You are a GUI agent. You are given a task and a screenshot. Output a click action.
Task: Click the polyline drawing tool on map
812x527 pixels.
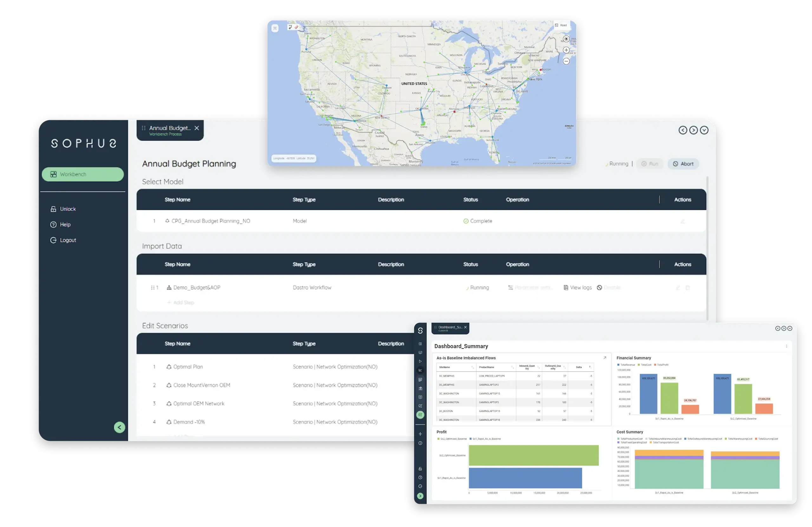click(290, 27)
